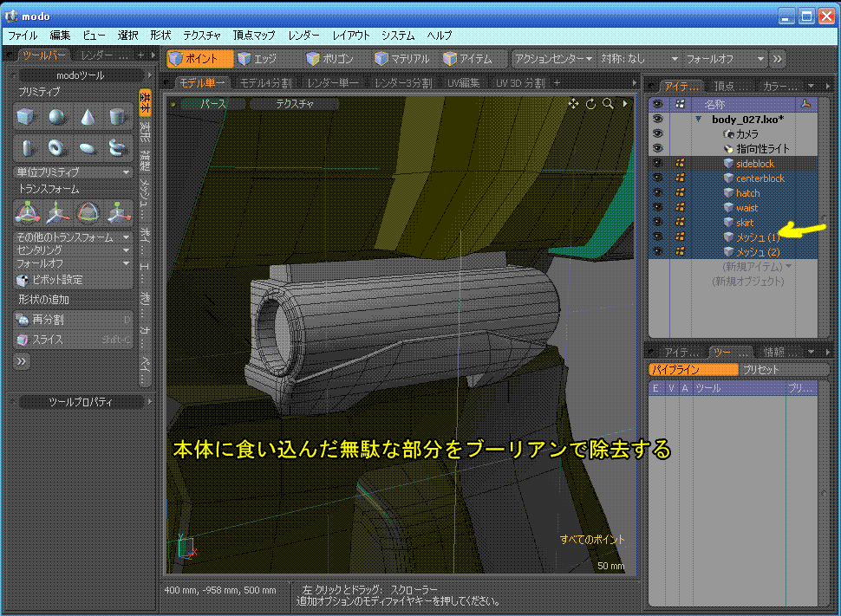Image resolution: width=841 pixels, height=616 pixels.
Task: Open the 単位プリミティブ dropdown
Action: [72, 172]
